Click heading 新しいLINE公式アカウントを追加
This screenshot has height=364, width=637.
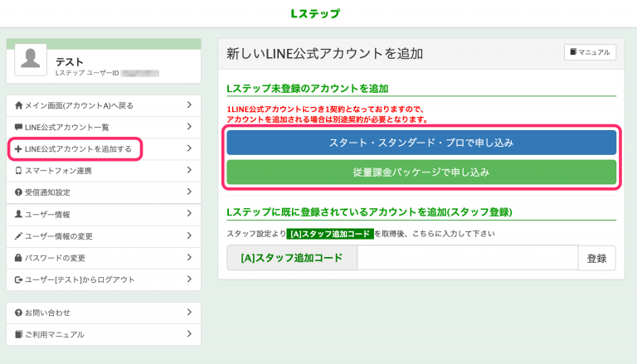tap(325, 54)
